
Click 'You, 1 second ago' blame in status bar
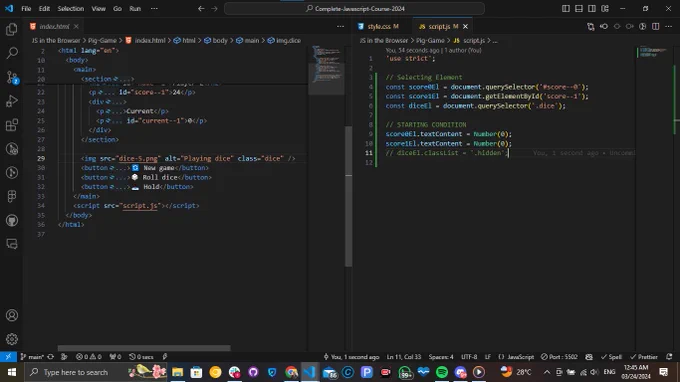[x=351, y=357]
